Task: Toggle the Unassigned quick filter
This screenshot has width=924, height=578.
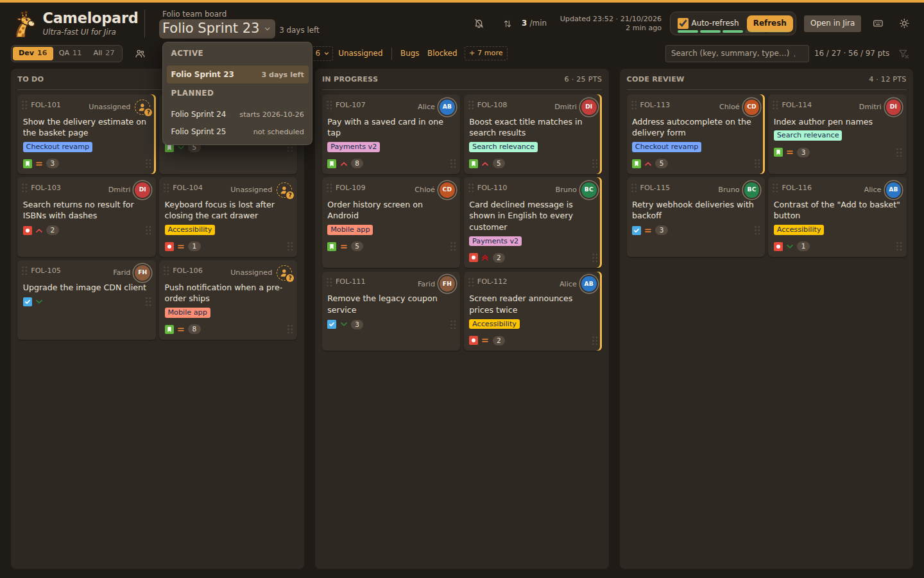Action: tap(361, 53)
